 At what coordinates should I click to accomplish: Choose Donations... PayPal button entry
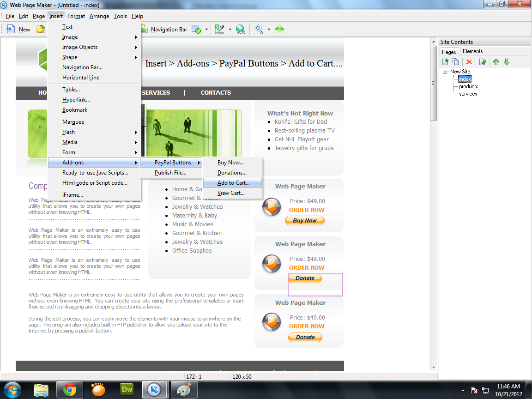tap(232, 173)
